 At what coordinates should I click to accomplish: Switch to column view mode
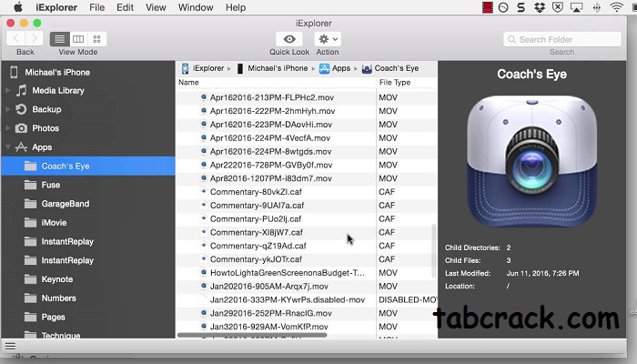coord(78,39)
